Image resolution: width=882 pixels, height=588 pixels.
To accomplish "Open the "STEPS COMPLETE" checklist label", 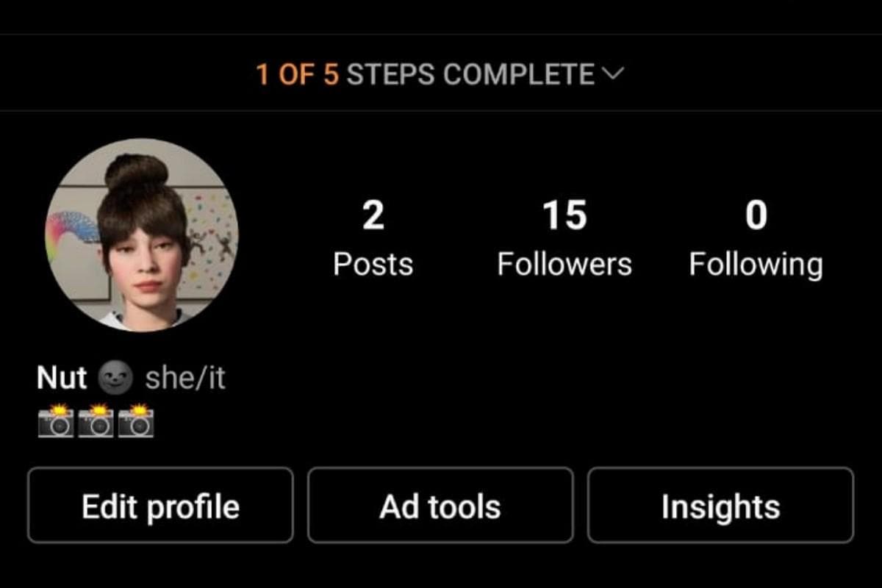I will pos(470,74).
